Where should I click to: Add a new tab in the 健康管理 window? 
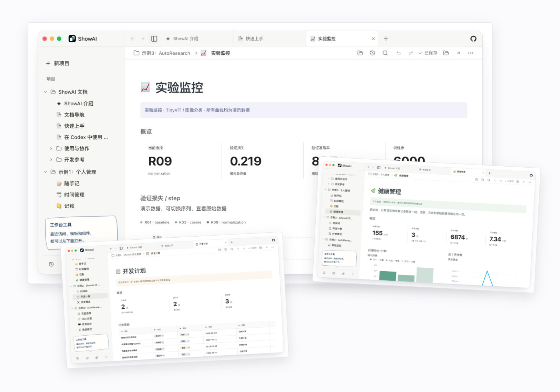(x=489, y=173)
